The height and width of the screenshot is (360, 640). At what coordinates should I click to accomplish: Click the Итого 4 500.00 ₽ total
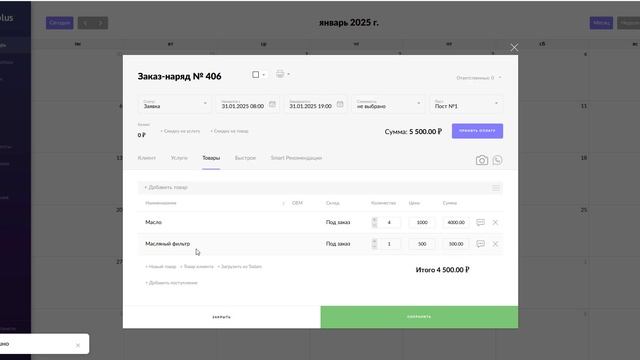point(442,270)
